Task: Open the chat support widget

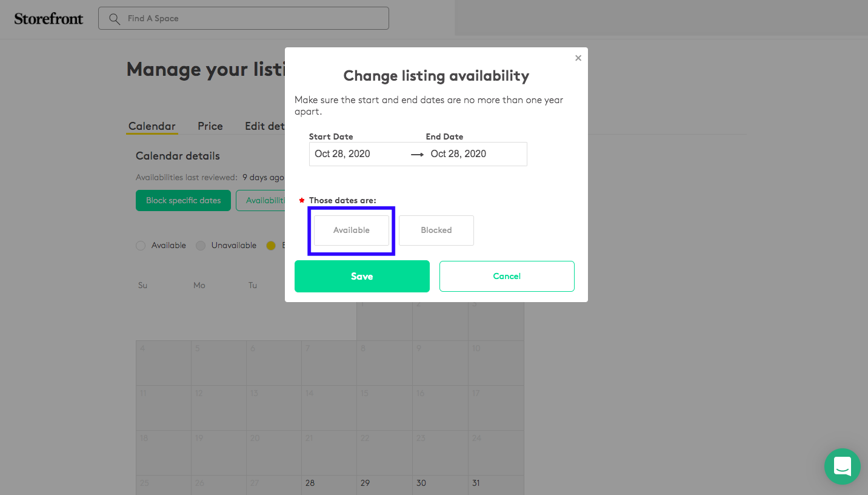Action: pyautogui.click(x=843, y=466)
